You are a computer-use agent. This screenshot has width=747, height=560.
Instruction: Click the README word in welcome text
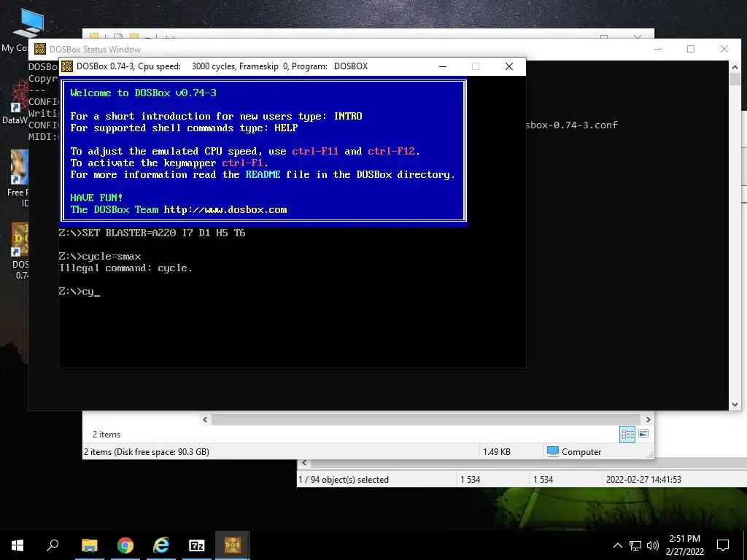(263, 174)
